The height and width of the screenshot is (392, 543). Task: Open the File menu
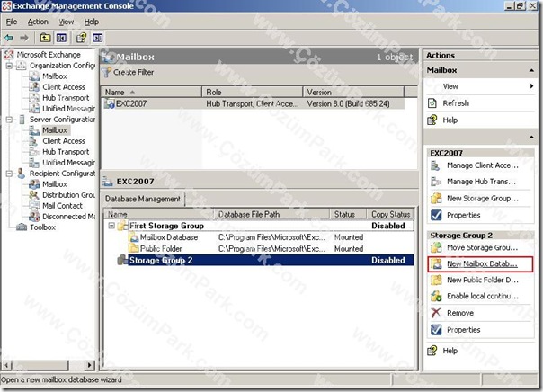[12, 22]
